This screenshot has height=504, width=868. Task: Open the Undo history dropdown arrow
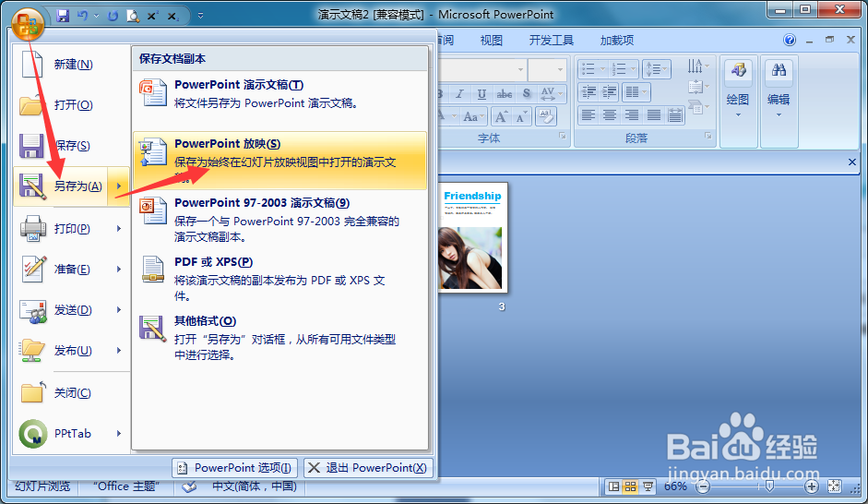pos(96,16)
